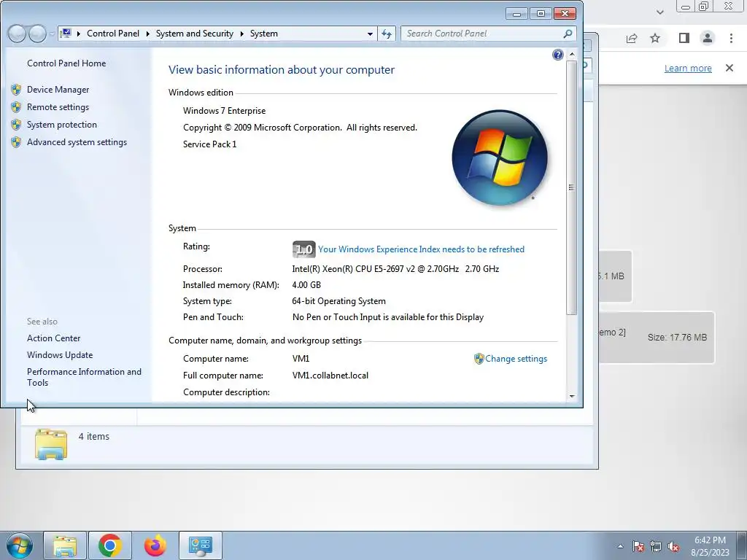Open Performance Information and Tools
Image resolution: width=747 pixels, height=560 pixels.
click(84, 377)
